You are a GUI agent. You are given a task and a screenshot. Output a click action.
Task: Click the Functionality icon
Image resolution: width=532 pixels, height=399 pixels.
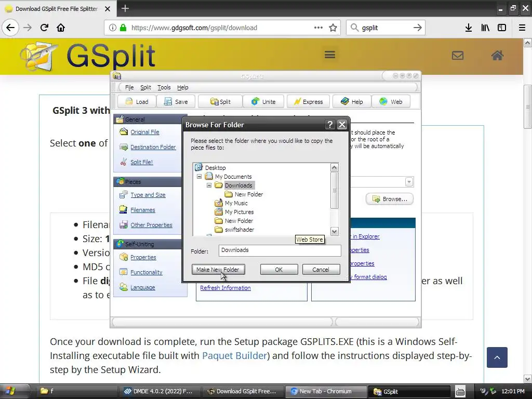pos(124,272)
